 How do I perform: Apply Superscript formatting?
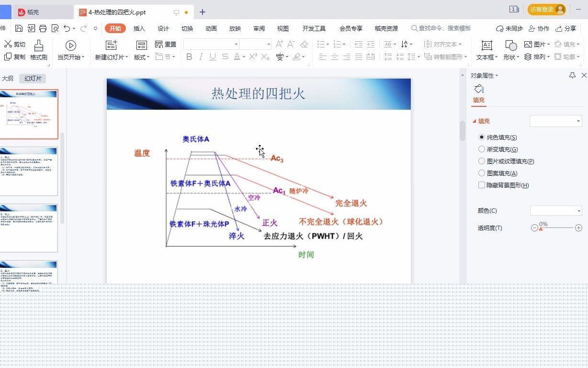(x=253, y=57)
